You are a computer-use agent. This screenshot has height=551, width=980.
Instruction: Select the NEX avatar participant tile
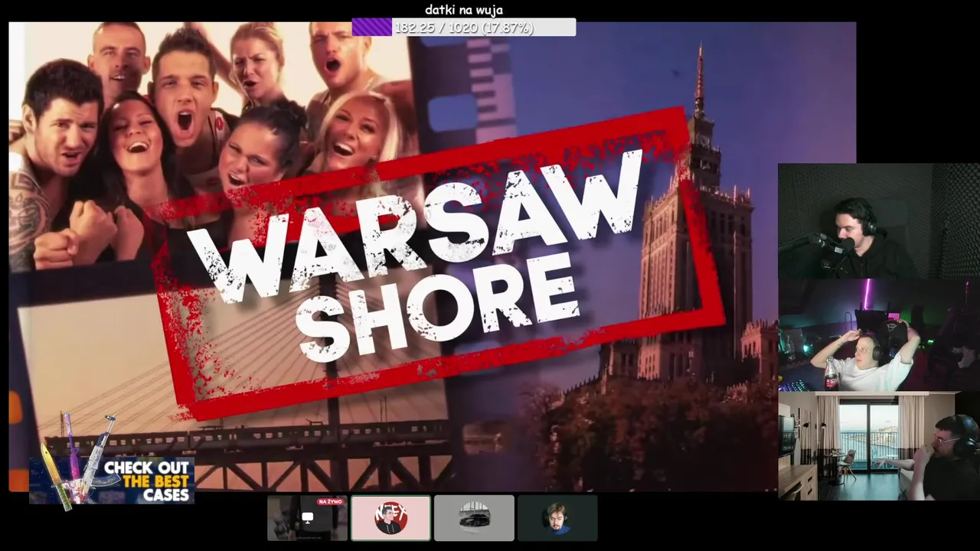[x=390, y=518]
